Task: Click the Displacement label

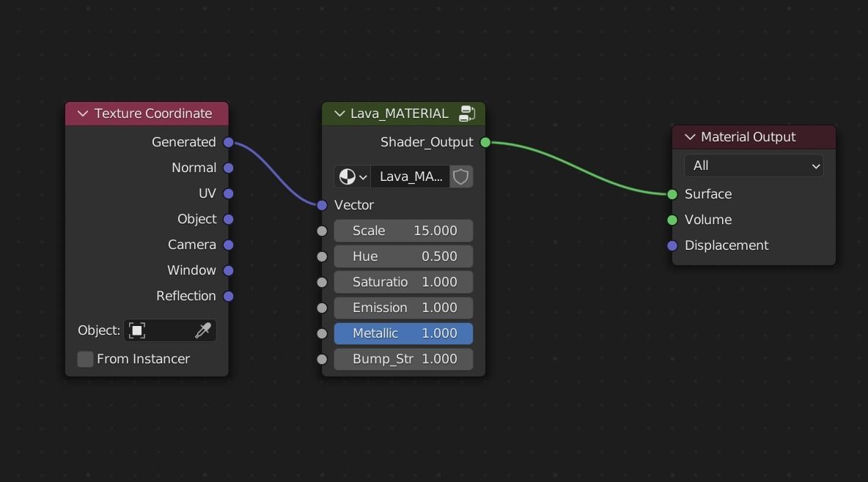Action: click(727, 245)
